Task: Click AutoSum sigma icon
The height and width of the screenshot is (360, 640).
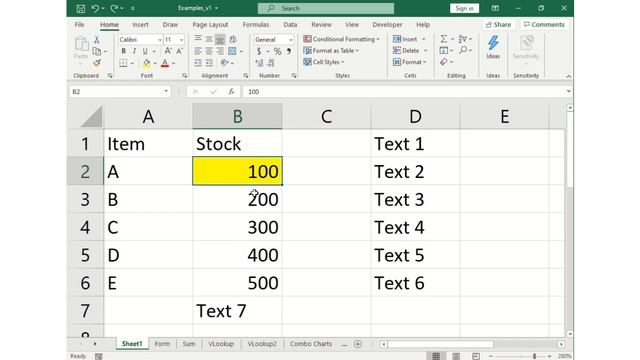Action: [444, 39]
